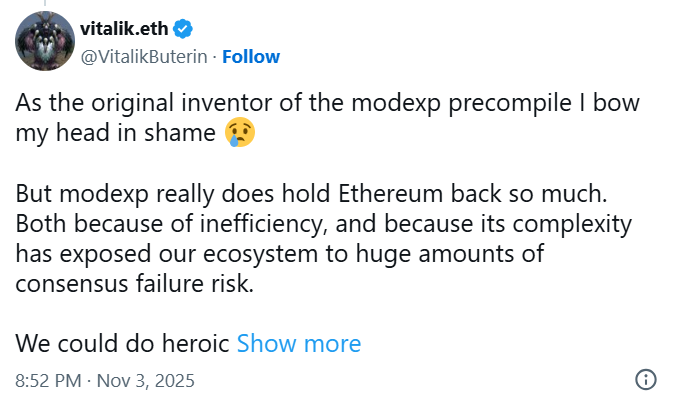This screenshot has height=403, width=677.
Task: Click the vitalik.eth display name
Action: click(x=122, y=28)
